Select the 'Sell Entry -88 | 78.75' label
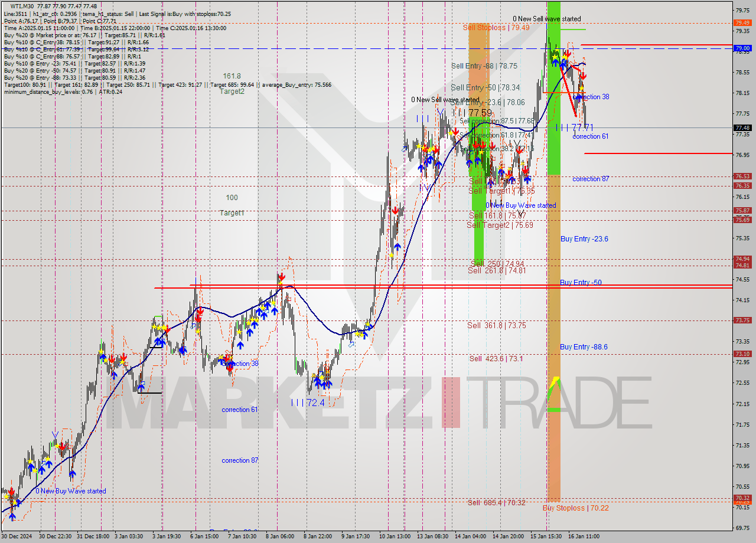Image resolution: width=756 pixels, height=543 pixels. [x=484, y=66]
